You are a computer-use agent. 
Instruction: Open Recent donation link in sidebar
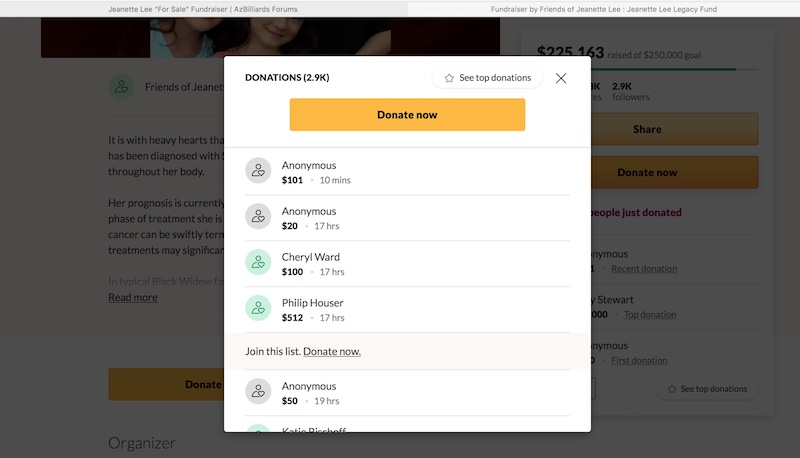point(643,269)
